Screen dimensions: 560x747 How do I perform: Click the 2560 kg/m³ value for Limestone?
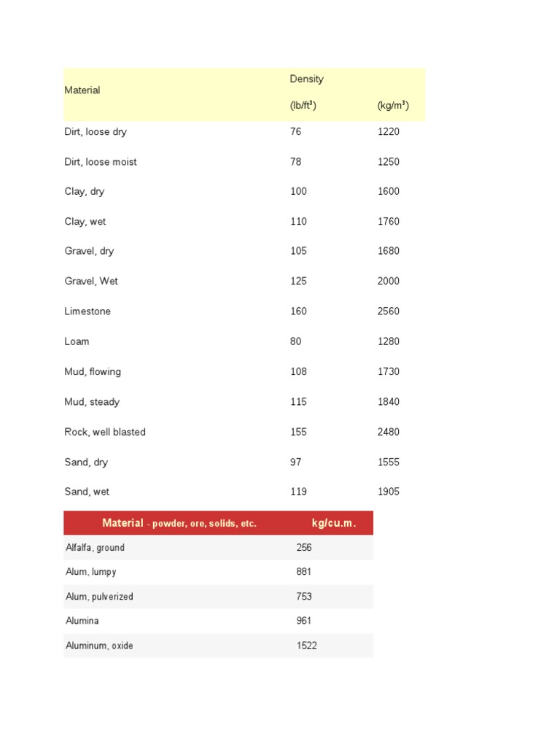coord(388,311)
